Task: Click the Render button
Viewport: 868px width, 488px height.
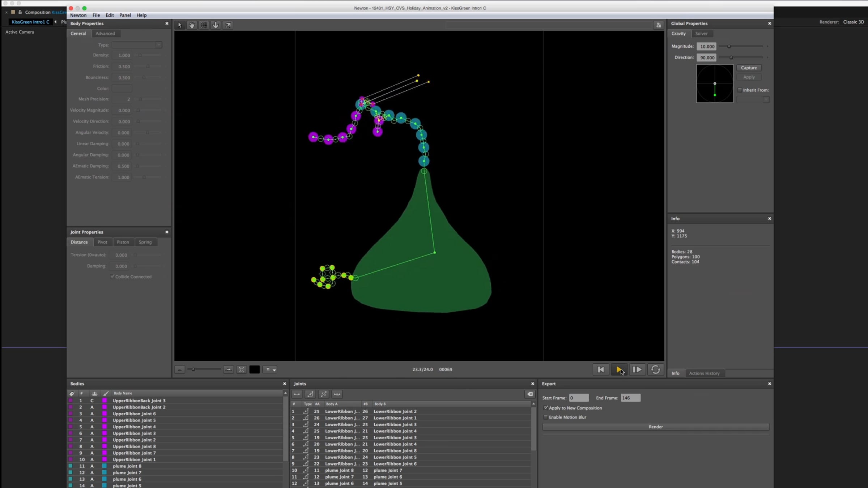Action: click(x=656, y=427)
